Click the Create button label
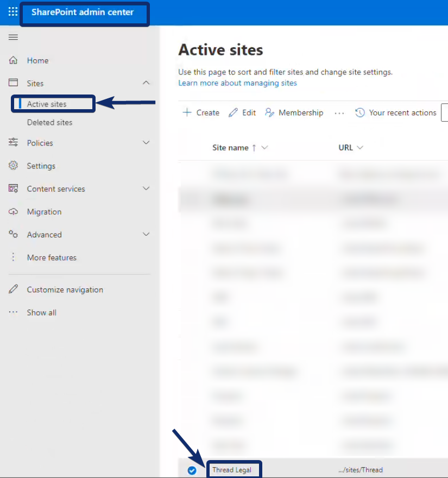Viewport: 448px width, 478px height. (208, 113)
